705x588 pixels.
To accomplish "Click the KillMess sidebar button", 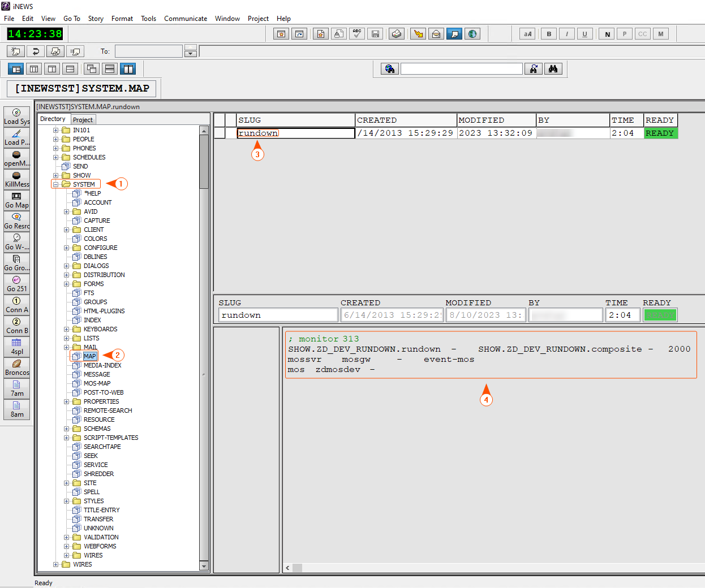I will coord(17,179).
